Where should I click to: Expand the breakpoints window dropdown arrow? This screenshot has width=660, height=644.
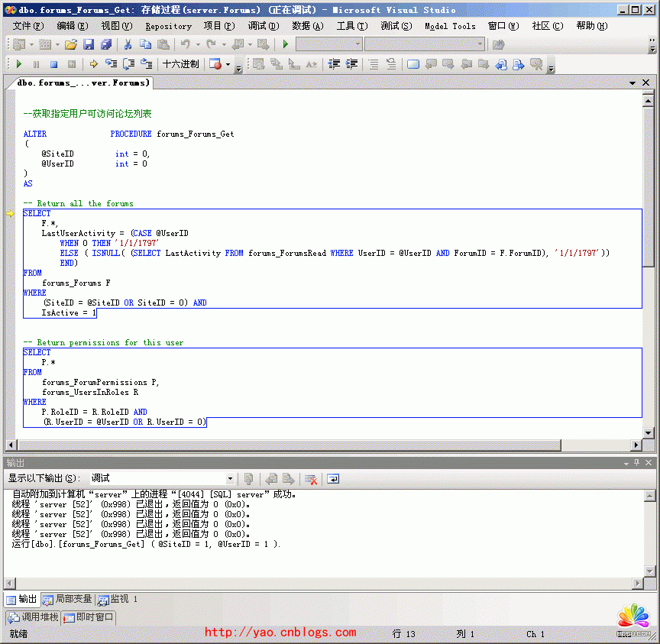pyautogui.click(x=228, y=64)
